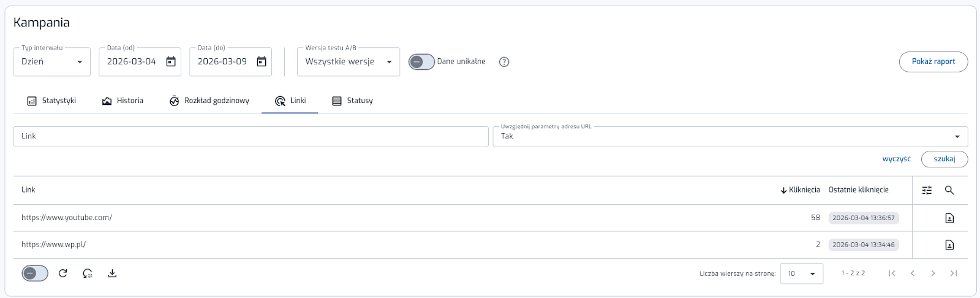
Task: Click the help question mark icon
Action: tap(504, 62)
